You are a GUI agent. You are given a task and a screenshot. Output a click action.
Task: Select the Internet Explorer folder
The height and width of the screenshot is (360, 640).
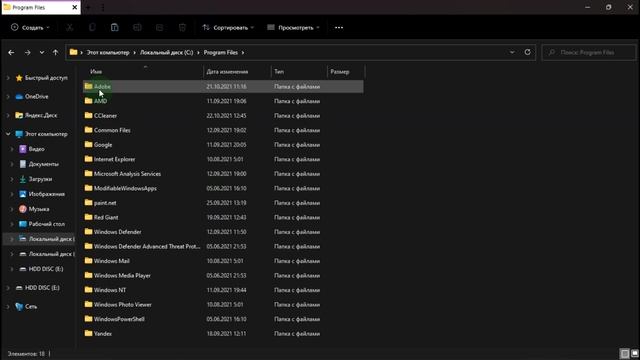[x=223, y=159]
